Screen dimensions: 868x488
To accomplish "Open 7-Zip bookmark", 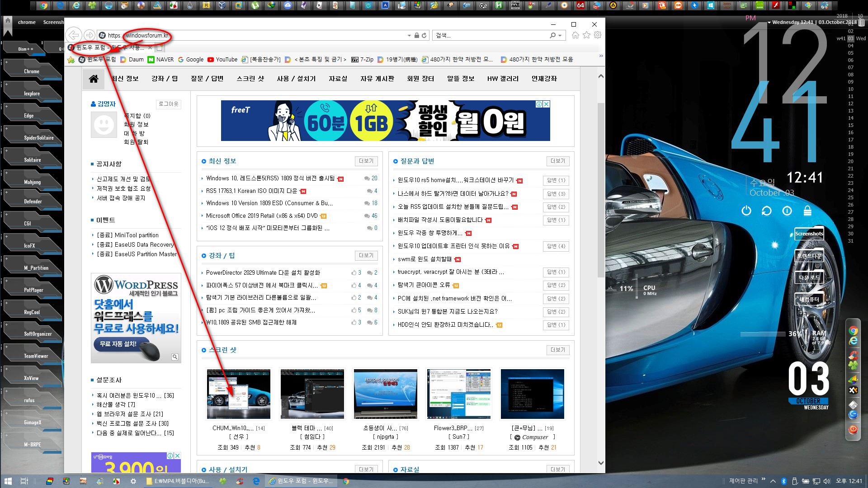I will [x=362, y=59].
